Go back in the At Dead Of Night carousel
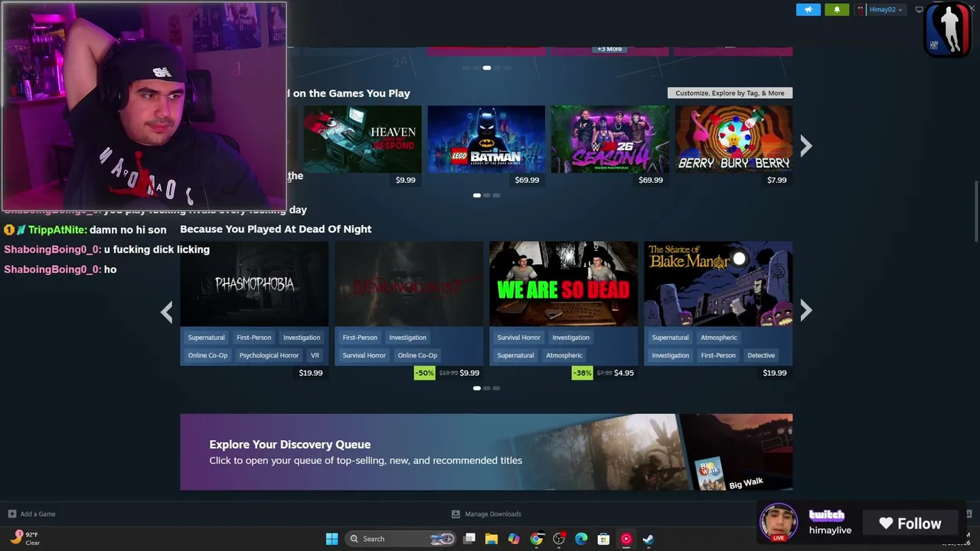Image resolution: width=980 pixels, height=551 pixels. point(167,311)
